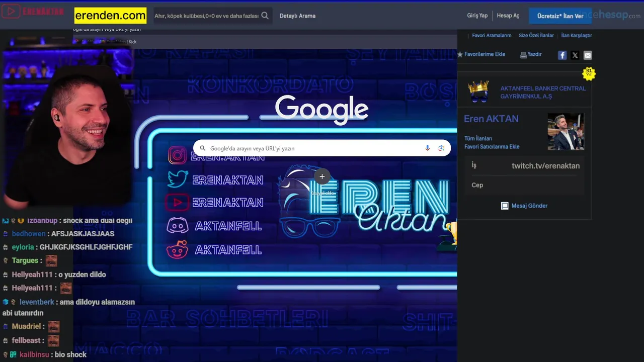Open AKTANFEEL BANKER CENTRAL GAYRİMENKUL store link
The width and height of the screenshot is (644, 362).
(543, 92)
